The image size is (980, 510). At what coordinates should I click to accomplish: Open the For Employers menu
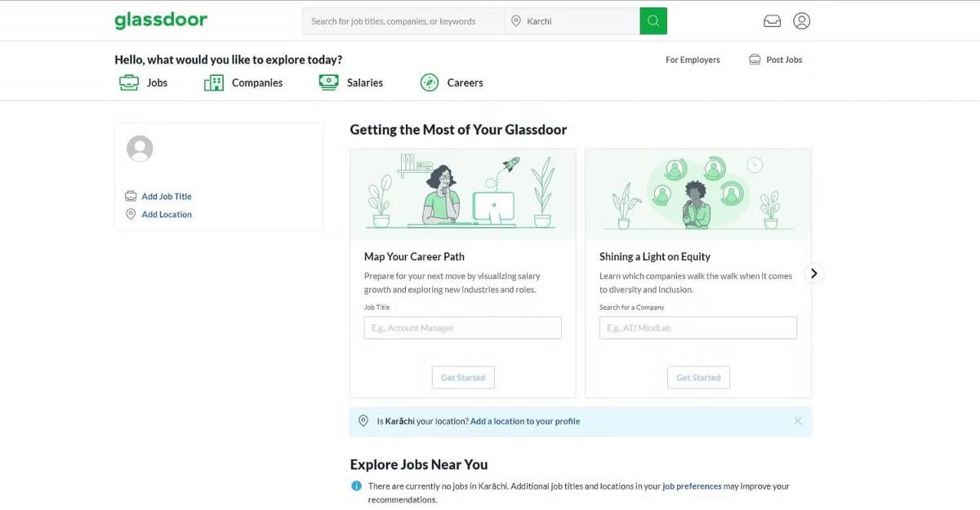(x=693, y=60)
